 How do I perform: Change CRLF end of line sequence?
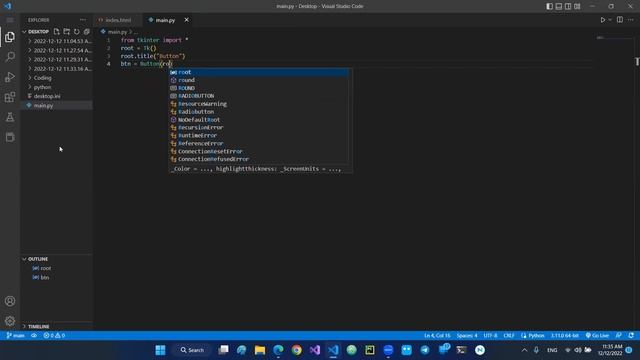pos(509,336)
